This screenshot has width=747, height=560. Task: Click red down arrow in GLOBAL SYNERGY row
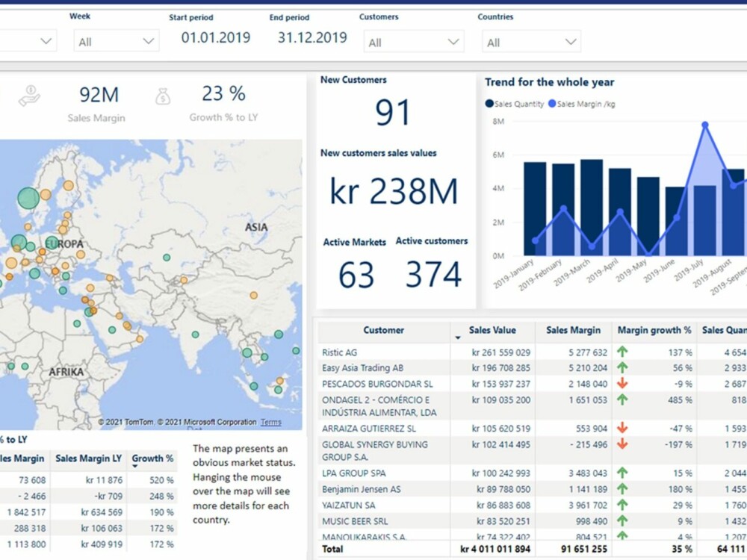click(622, 444)
